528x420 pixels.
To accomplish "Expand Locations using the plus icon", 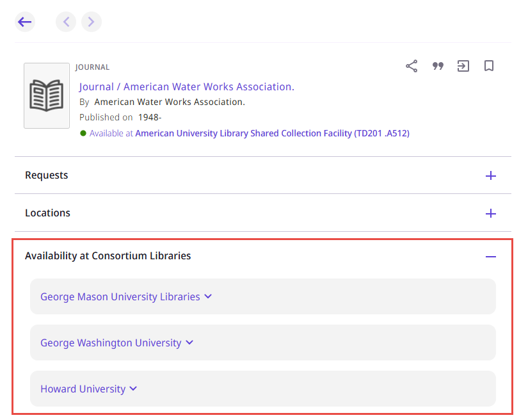I will click(491, 213).
